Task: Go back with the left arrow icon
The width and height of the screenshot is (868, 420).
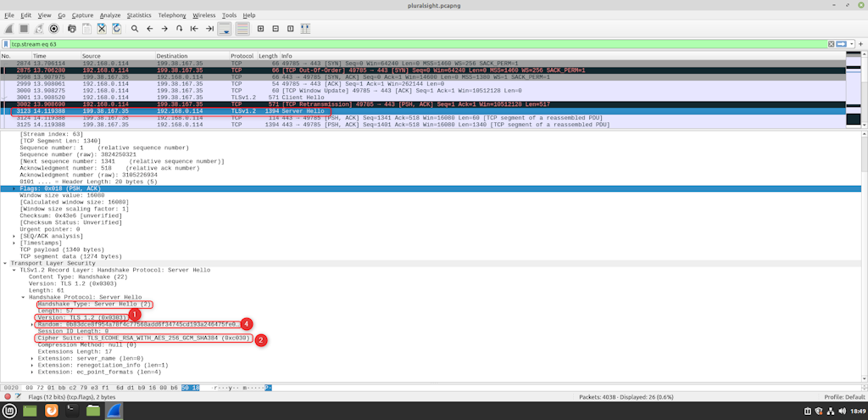Action: click(149, 29)
